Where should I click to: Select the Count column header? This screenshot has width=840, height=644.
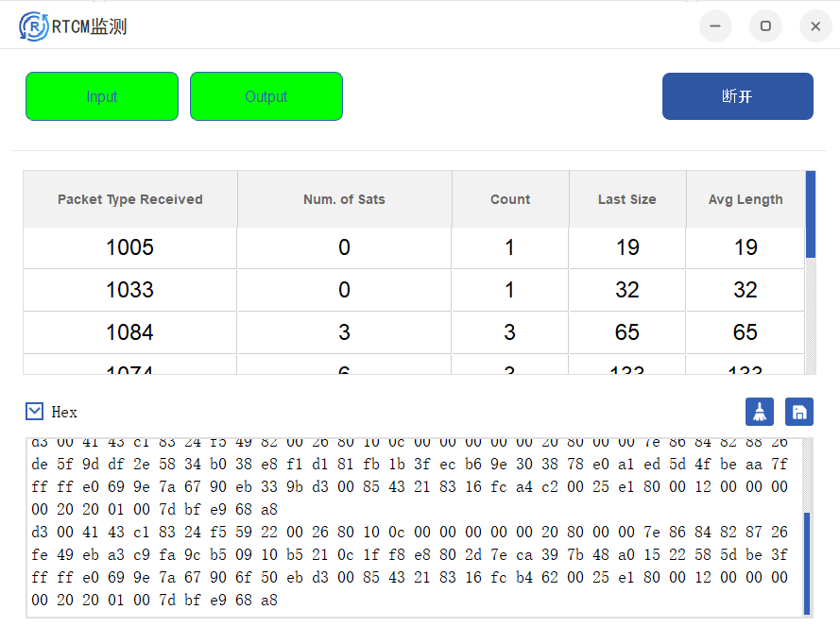[510, 199]
